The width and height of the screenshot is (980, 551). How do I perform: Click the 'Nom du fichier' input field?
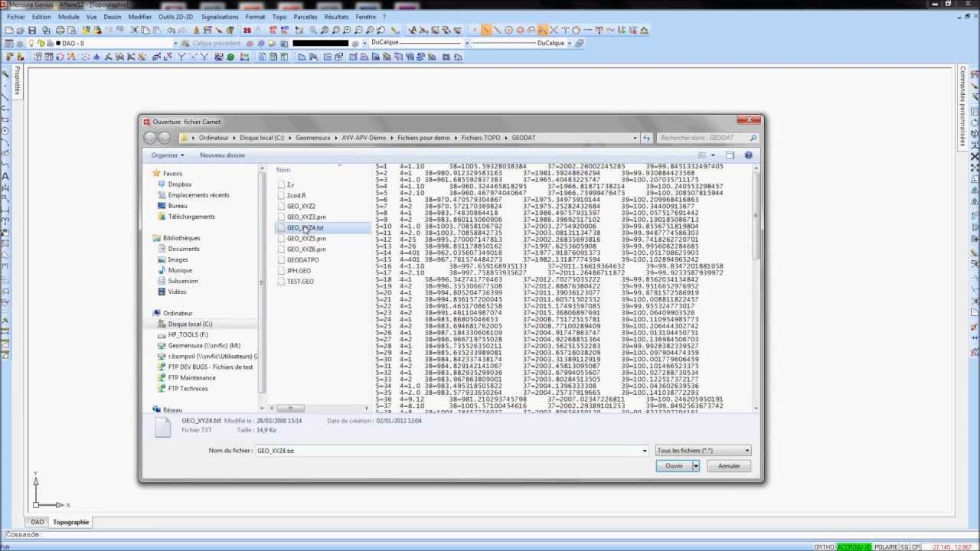448,451
